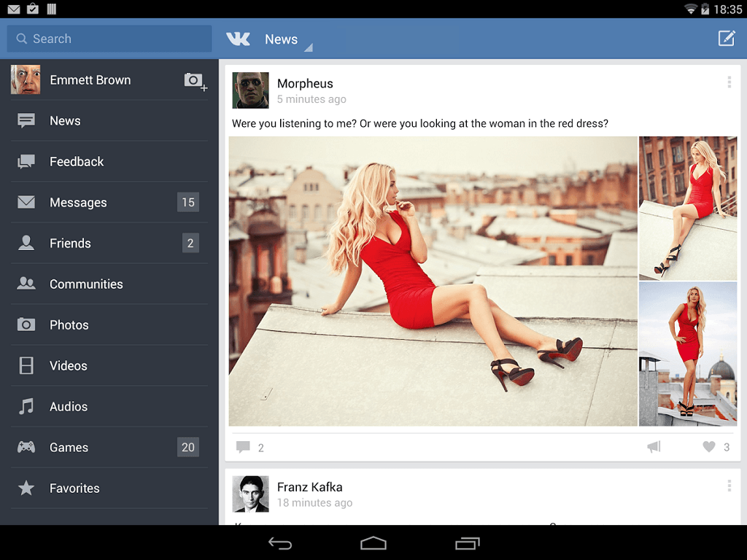
Task: Click the VK logo icon
Action: click(x=239, y=39)
